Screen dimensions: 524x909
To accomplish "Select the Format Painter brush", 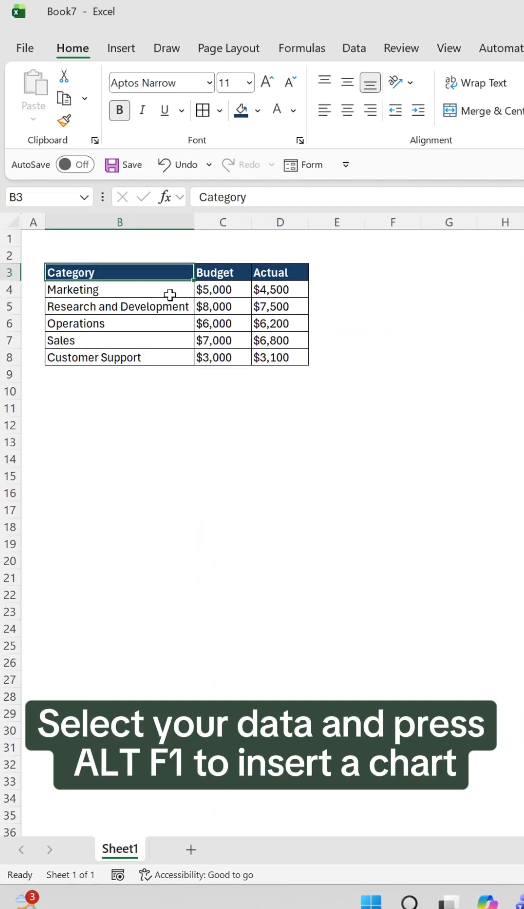I will click(x=64, y=121).
